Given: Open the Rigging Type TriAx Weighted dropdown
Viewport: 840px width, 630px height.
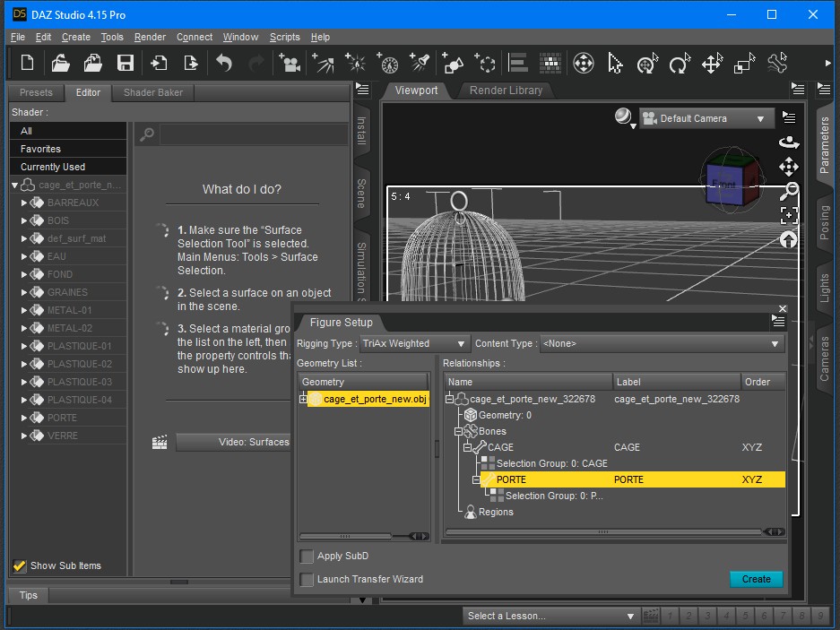Looking at the screenshot, I should 414,343.
